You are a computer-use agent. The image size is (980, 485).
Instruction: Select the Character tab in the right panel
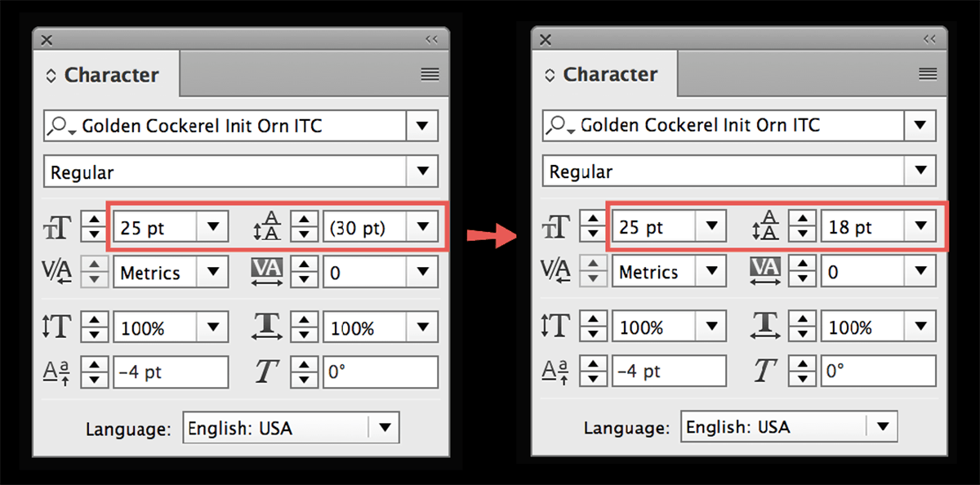click(x=602, y=74)
